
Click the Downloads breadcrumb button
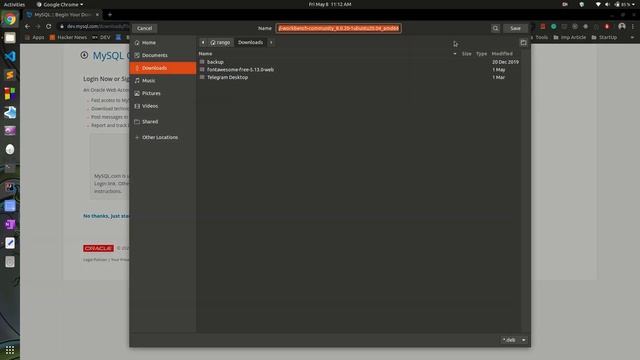251,42
